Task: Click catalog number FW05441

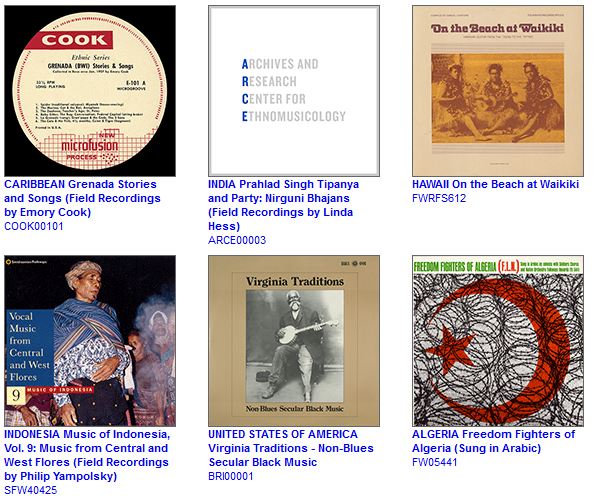Action: (435, 462)
